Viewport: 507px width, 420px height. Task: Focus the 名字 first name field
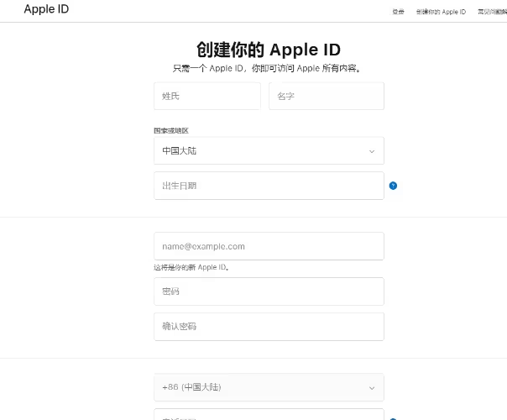[x=327, y=96]
